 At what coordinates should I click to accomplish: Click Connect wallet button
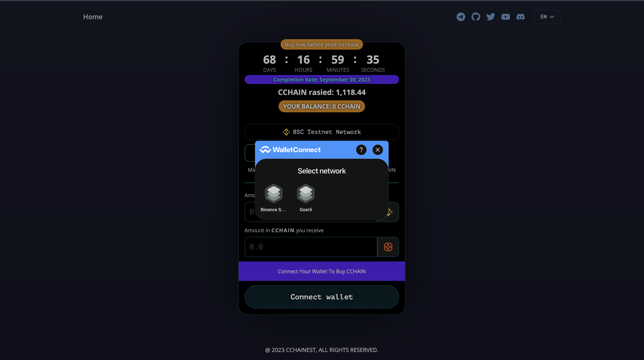[x=322, y=296]
